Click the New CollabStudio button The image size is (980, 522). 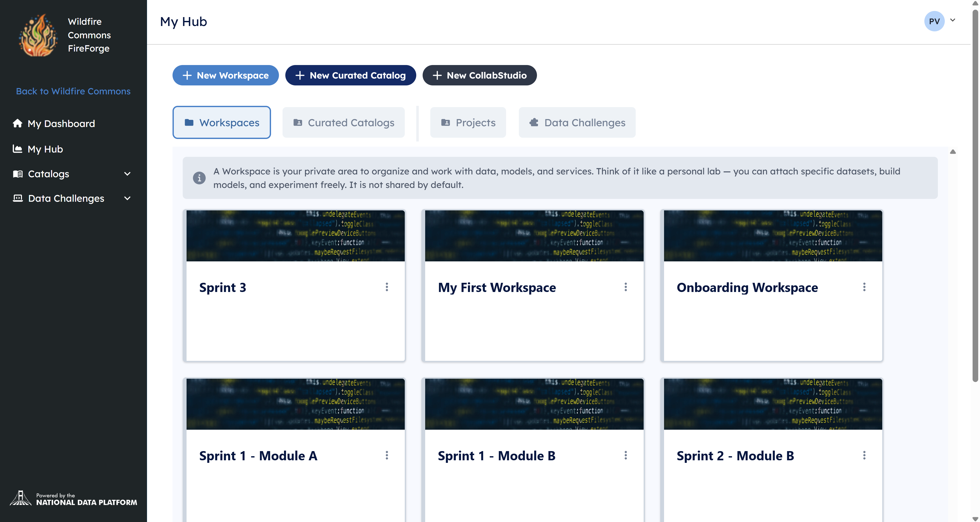[479, 75]
